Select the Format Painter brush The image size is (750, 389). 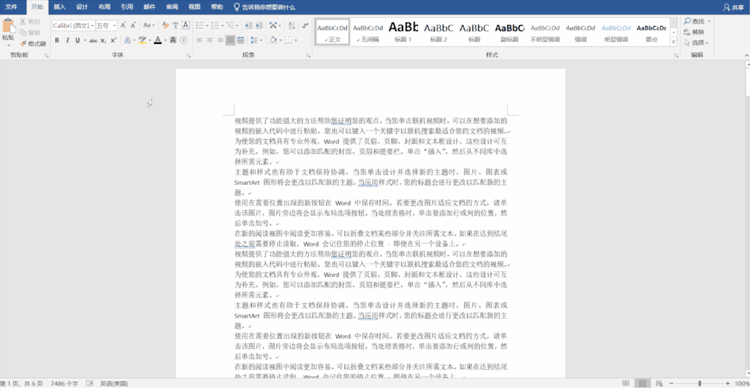[33, 44]
